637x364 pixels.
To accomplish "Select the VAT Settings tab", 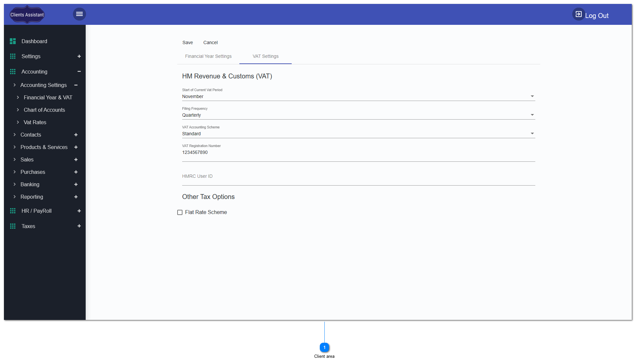I will pyautogui.click(x=265, y=56).
